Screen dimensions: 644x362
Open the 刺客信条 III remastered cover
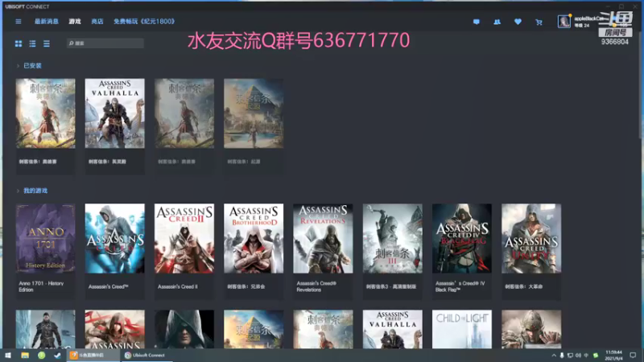392,238
